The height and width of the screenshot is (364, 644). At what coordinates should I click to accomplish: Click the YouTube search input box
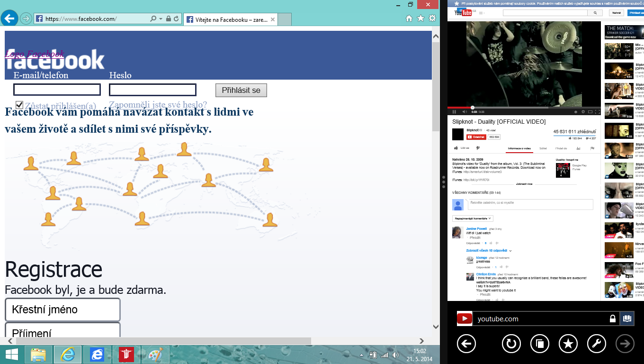point(546,13)
